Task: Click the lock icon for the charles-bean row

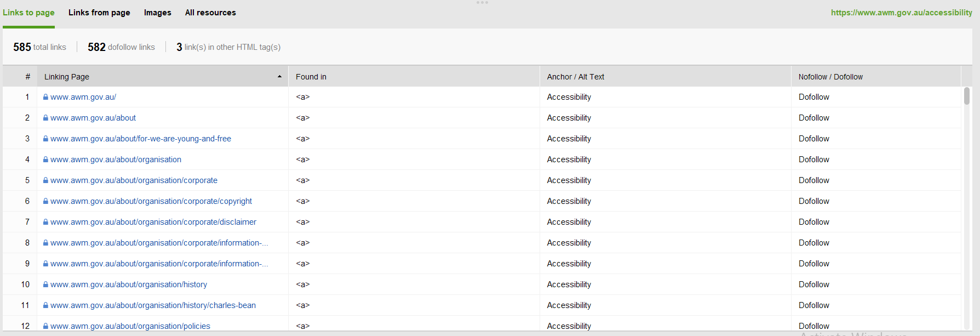Action: coord(45,305)
